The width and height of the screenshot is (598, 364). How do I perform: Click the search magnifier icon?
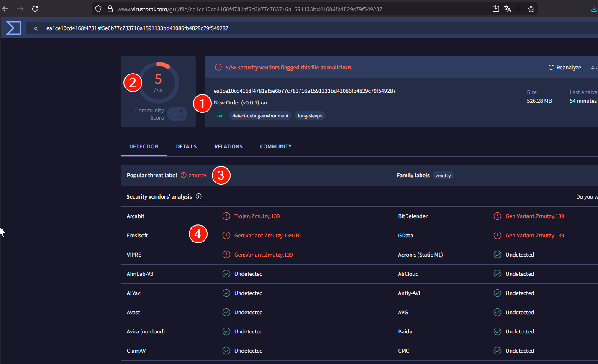point(36,28)
